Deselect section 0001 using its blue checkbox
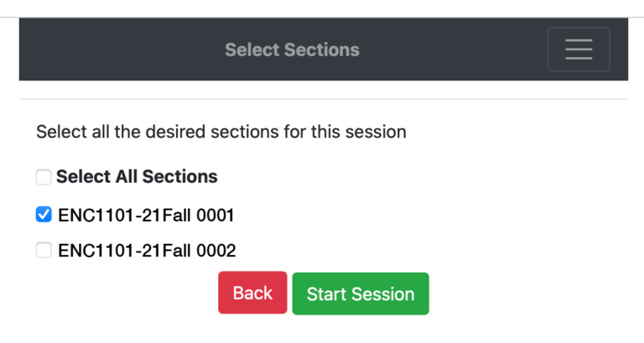The image size is (644, 343). point(44,215)
